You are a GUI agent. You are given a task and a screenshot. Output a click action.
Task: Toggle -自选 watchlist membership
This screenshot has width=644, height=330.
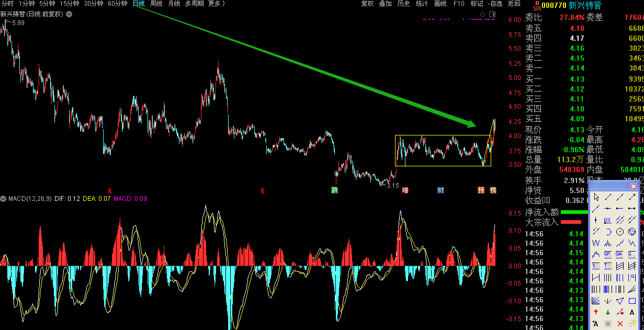coord(495,4)
